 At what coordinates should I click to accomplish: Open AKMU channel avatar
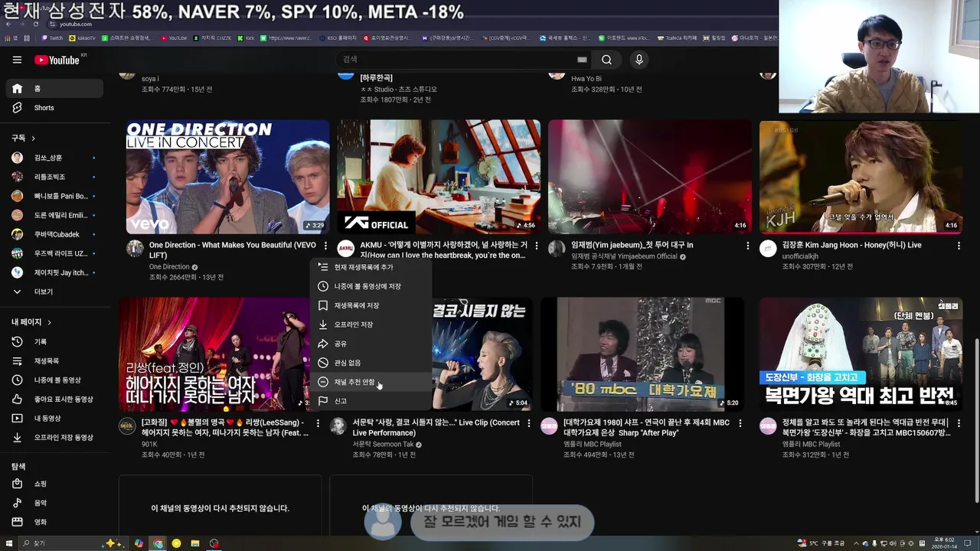click(x=346, y=248)
